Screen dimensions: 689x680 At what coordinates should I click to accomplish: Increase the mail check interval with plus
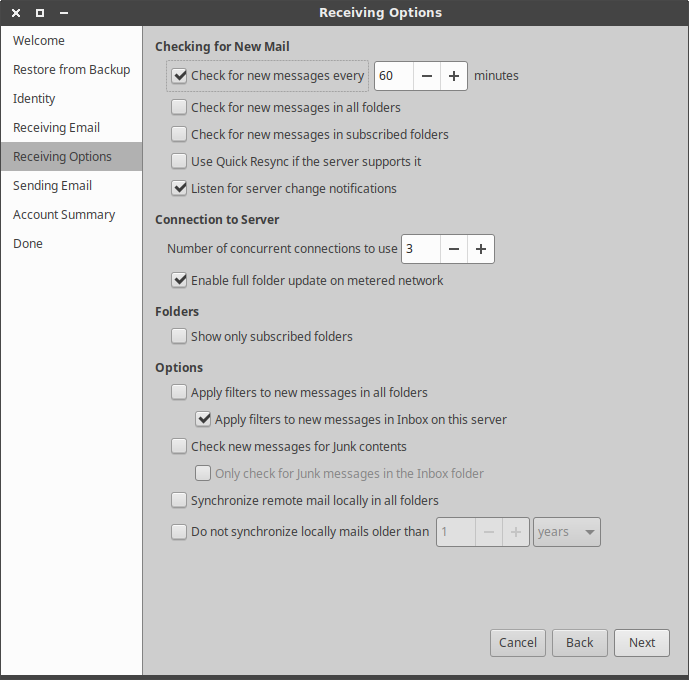pyautogui.click(x=454, y=76)
